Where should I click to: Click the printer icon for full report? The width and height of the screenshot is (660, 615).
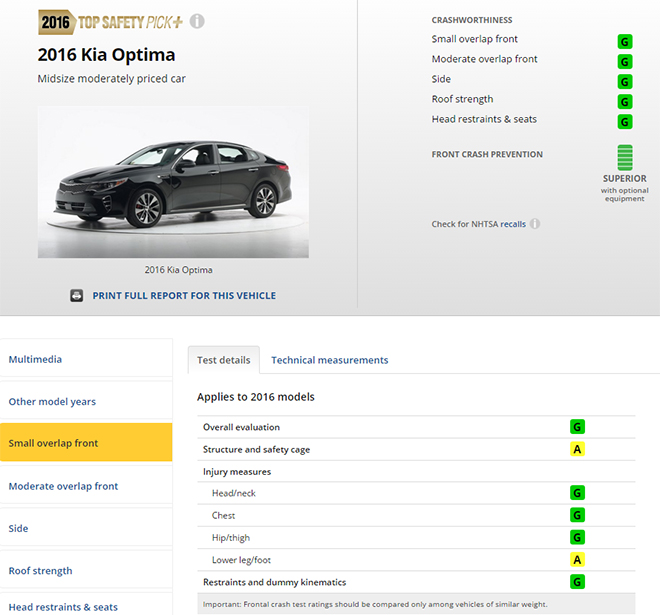pyautogui.click(x=77, y=296)
